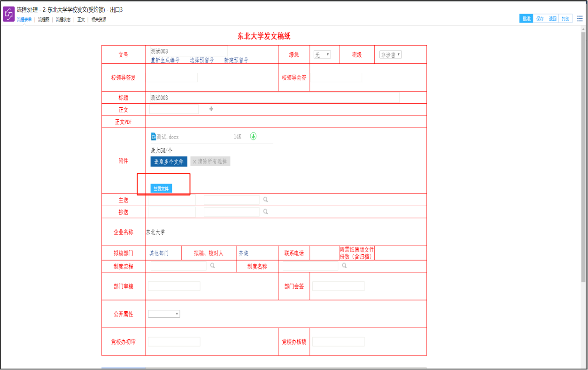Click the 打印 print button
The width and height of the screenshot is (588, 370).
click(566, 18)
